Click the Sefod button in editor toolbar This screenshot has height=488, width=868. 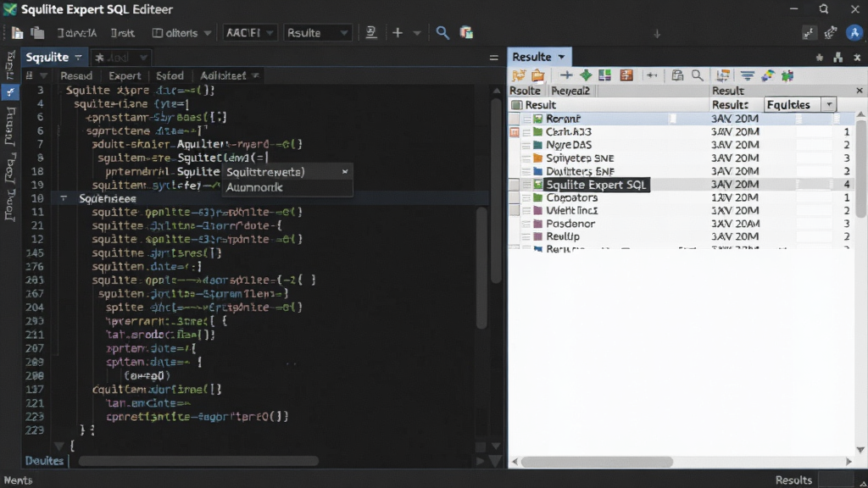click(x=170, y=75)
